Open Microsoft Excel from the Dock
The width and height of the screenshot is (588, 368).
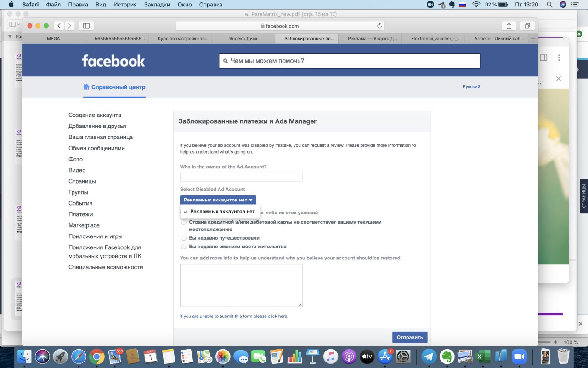[483, 356]
